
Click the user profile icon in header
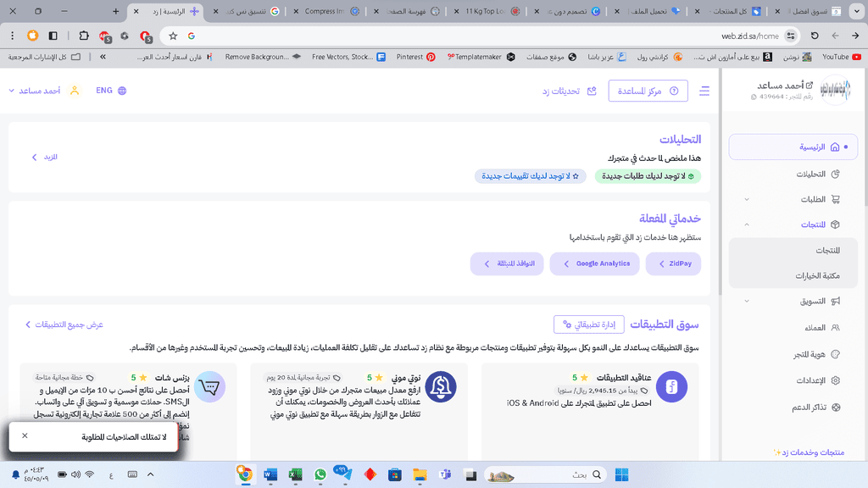[75, 91]
